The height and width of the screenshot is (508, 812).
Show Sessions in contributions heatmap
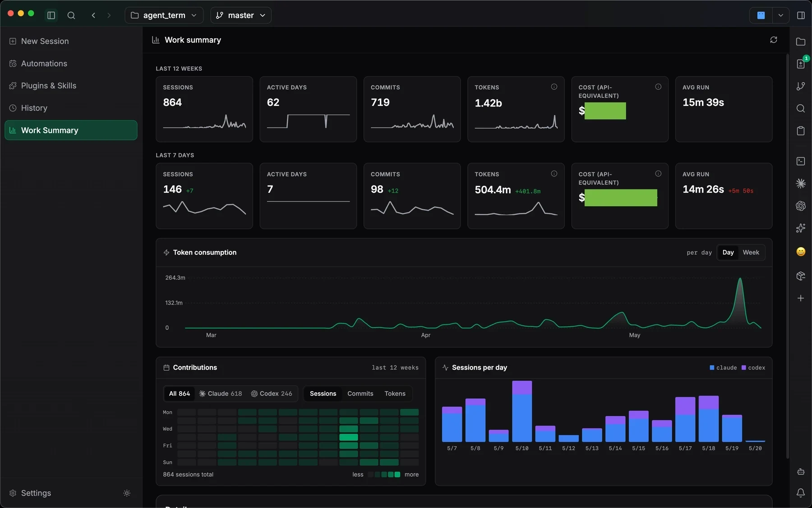pyautogui.click(x=323, y=394)
